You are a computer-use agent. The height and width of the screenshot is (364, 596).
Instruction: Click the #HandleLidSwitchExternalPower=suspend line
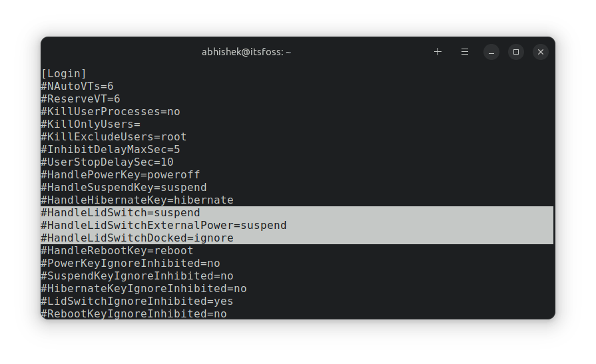tap(164, 226)
